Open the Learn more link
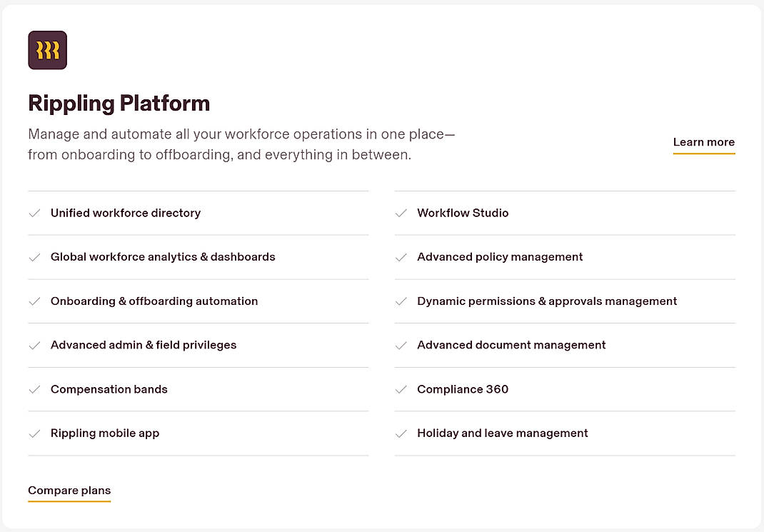 tap(703, 142)
